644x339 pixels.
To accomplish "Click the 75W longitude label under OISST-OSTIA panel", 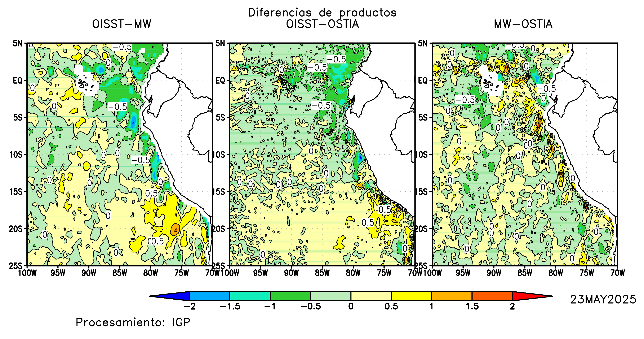I will (384, 273).
